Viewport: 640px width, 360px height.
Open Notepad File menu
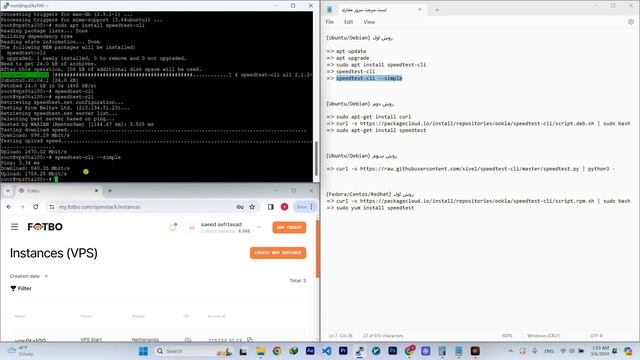(330, 22)
